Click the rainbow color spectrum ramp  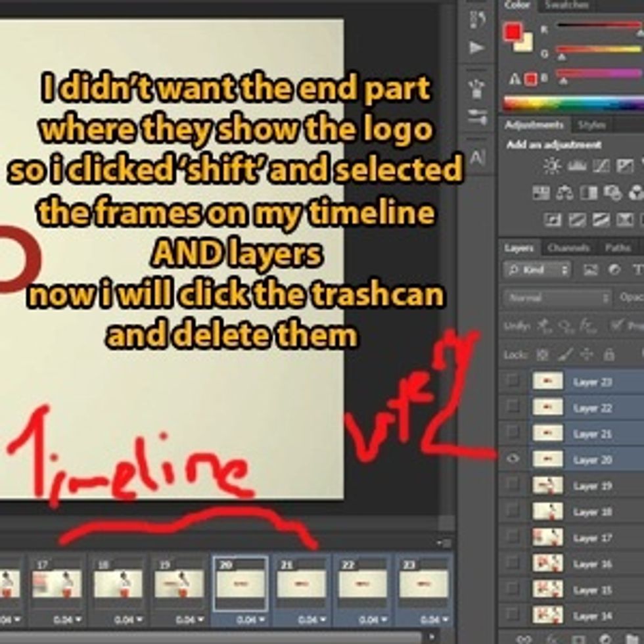point(574,103)
